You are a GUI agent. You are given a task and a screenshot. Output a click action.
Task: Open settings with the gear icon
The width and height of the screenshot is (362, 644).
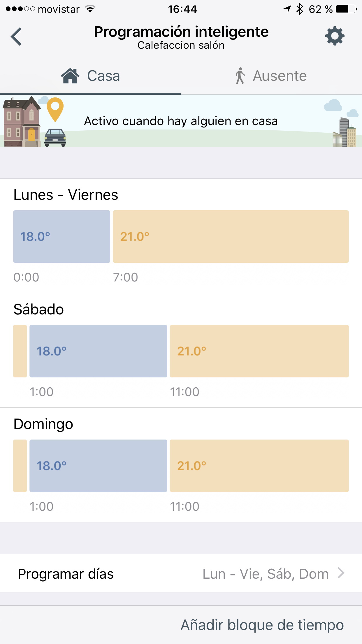[335, 36]
